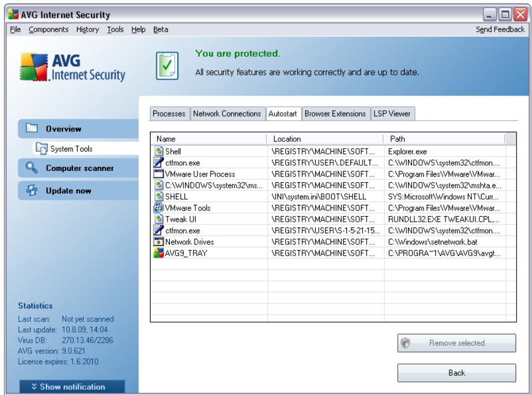Sort list by Name column header
Viewport: 532px width, 395px height.
208,139
